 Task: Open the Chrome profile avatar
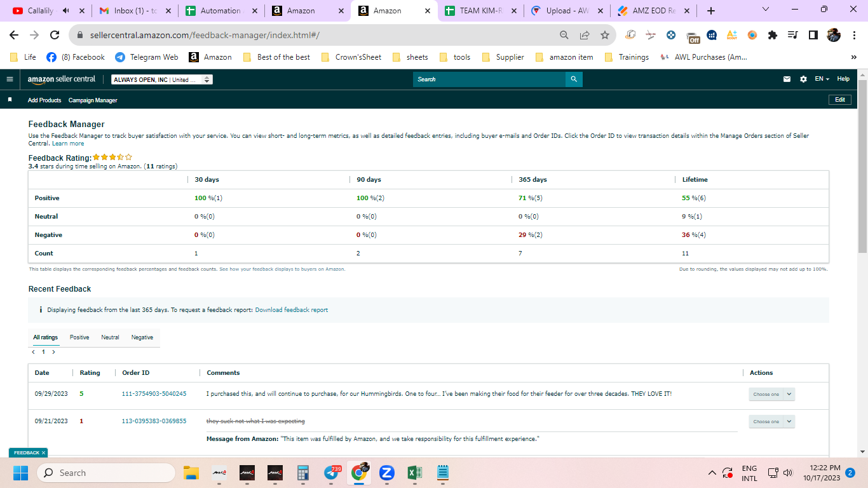click(834, 35)
